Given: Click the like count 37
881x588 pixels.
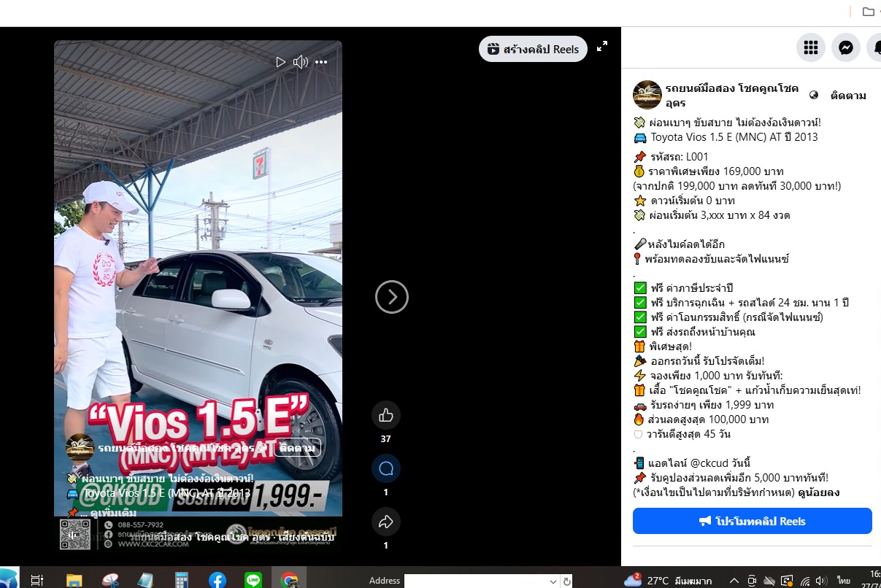Looking at the screenshot, I should [x=386, y=439].
